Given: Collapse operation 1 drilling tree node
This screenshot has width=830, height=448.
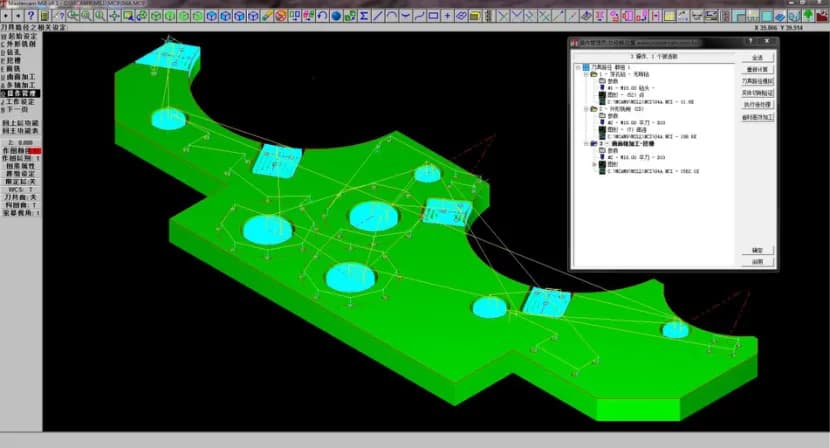Looking at the screenshot, I should pos(586,75).
